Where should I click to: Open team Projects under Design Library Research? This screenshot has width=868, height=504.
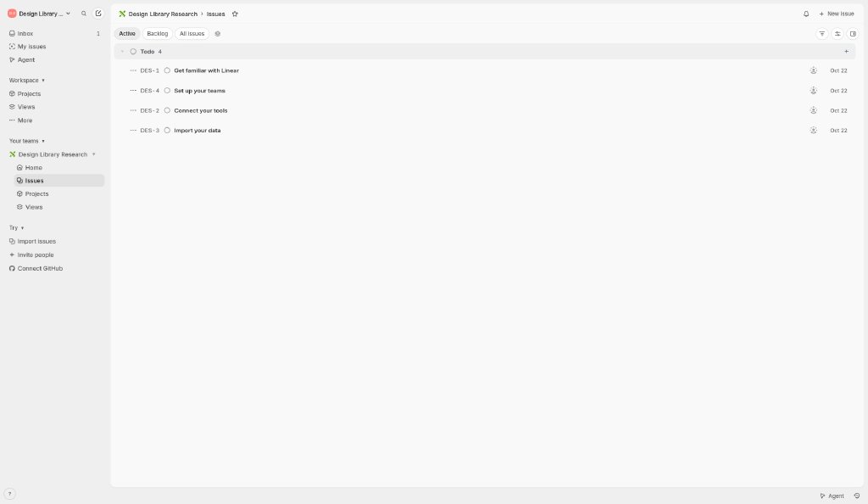point(58,193)
